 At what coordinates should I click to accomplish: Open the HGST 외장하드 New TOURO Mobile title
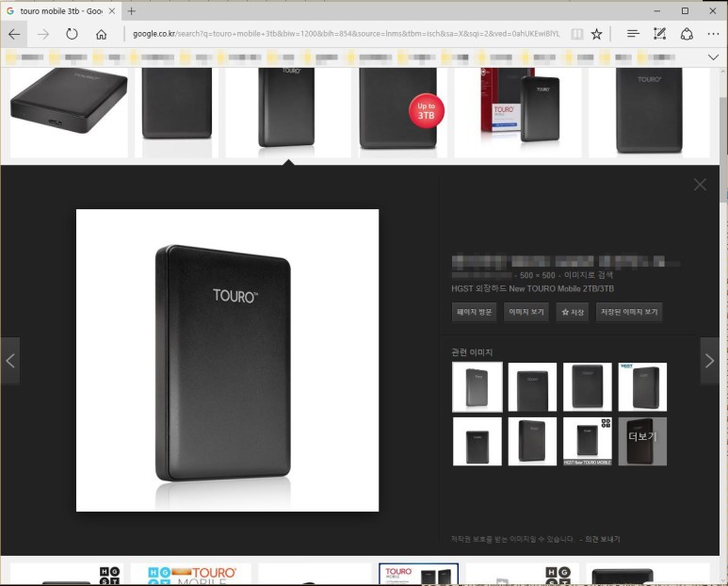coord(532,289)
